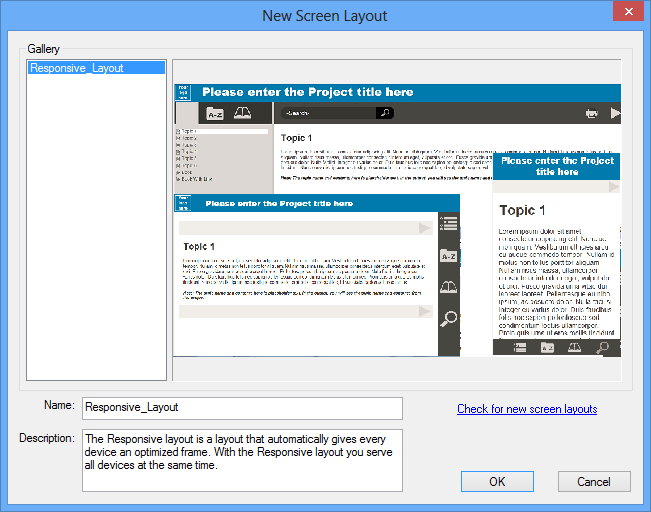
Task: Click the magnifier icon in desktop preview search box
Action: [384, 114]
